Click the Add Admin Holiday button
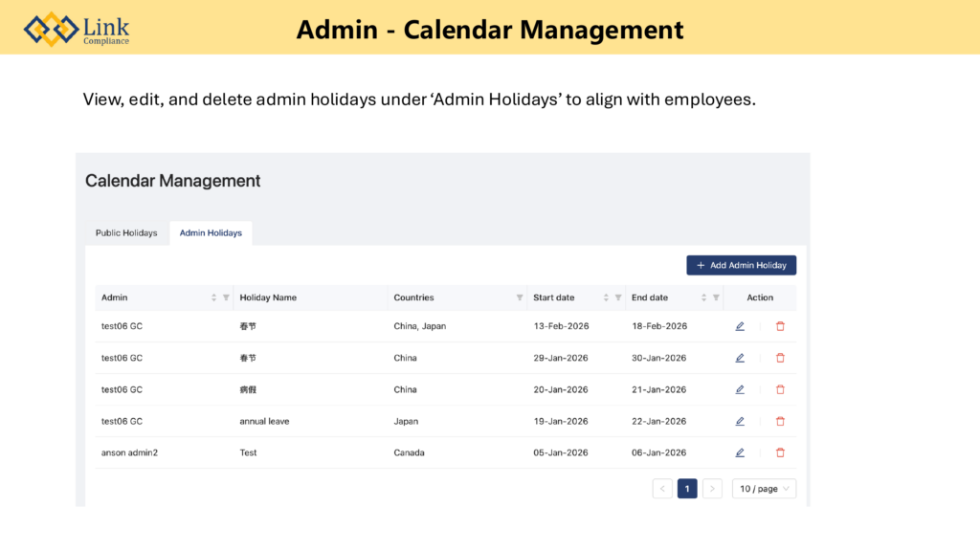This screenshot has width=980, height=551. [x=741, y=265]
